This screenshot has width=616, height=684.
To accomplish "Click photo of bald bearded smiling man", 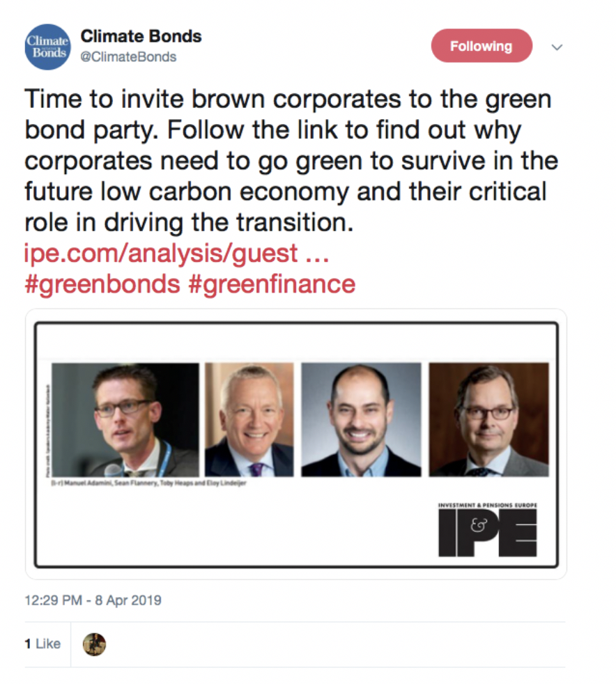I will (361, 420).
